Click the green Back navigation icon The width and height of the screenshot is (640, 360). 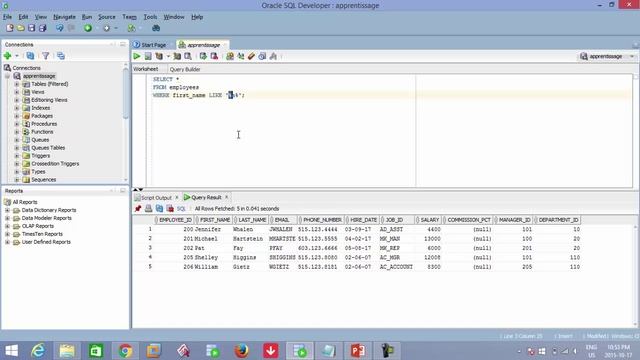pyautogui.click(x=88, y=28)
